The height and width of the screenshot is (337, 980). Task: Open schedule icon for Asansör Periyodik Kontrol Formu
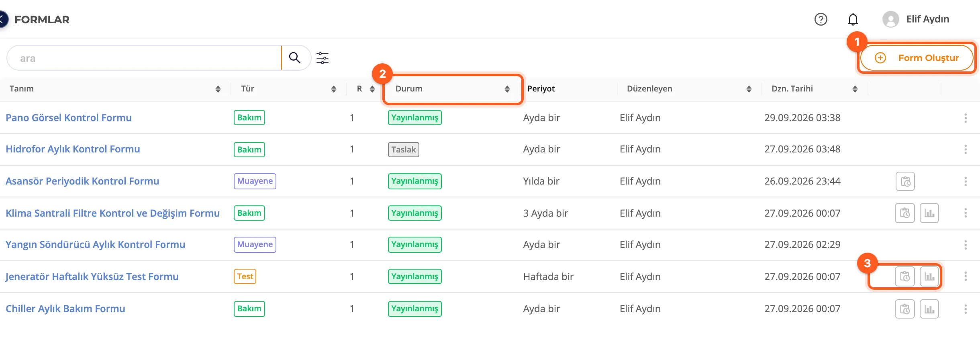coord(905,181)
